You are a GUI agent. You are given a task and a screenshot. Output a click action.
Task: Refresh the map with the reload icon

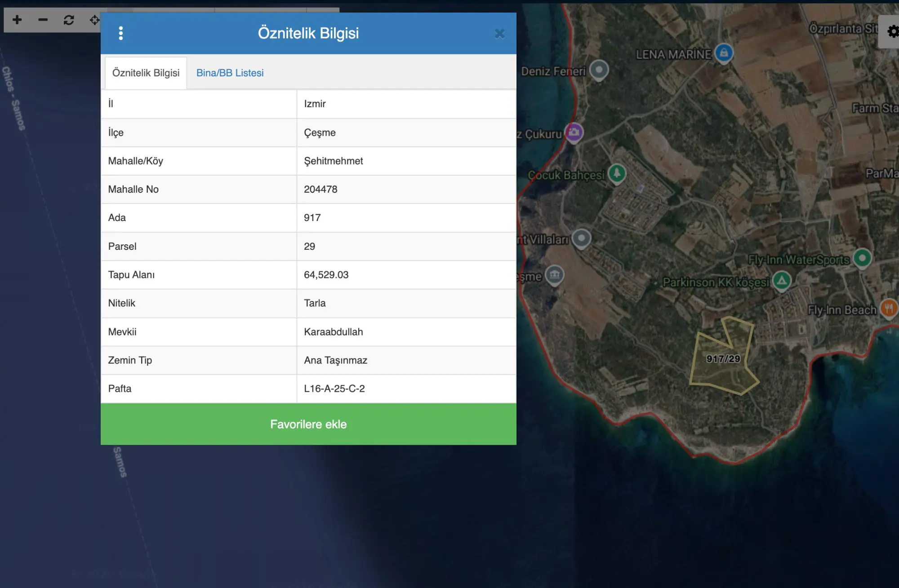[69, 20]
